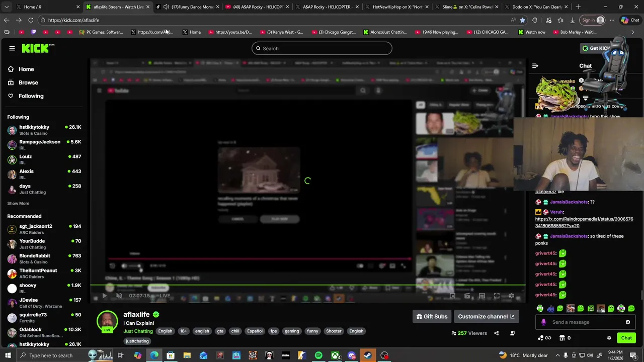Click the follow user icon beside share

click(512, 333)
